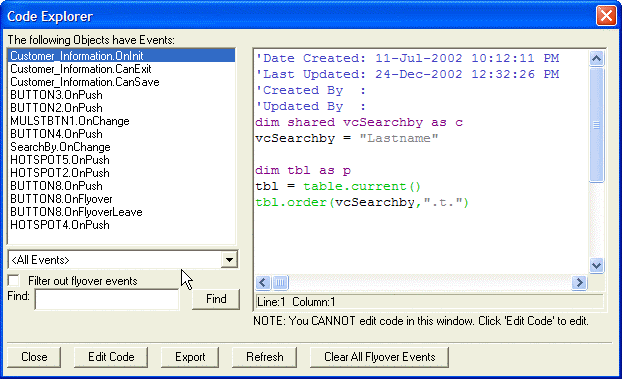Click the code pane scroll right arrow
Image resolution: width=622 pixels, height=379 pixels.
coord(579,283)
